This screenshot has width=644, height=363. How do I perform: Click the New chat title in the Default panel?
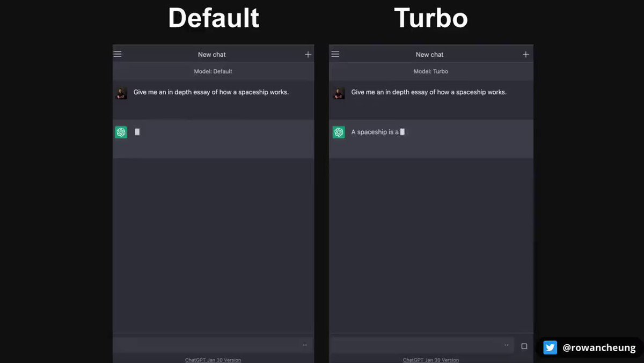point(212,54)
